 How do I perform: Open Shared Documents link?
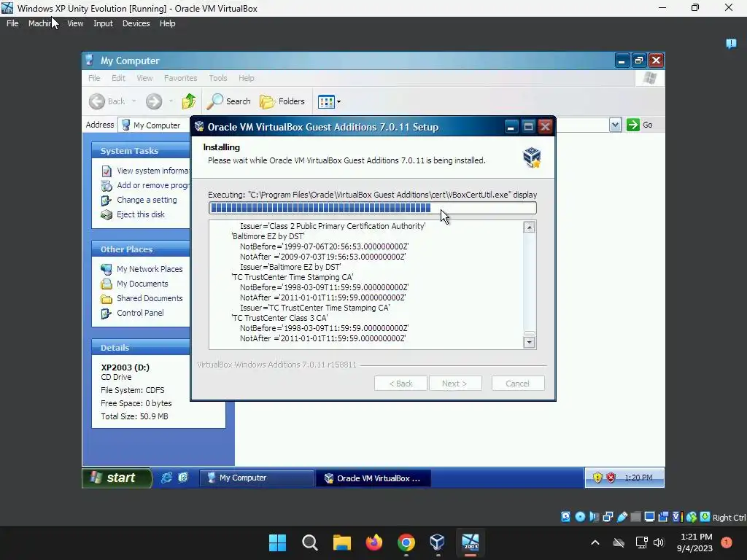pyautogui.click(x=142, y=298)
